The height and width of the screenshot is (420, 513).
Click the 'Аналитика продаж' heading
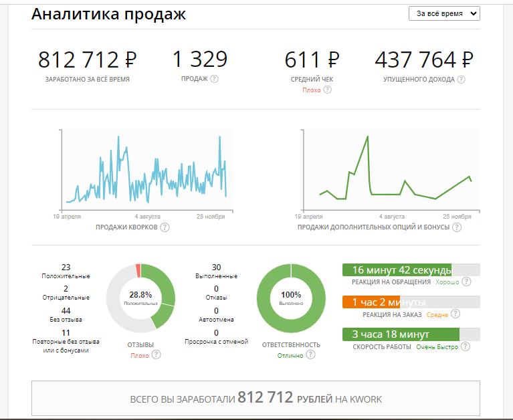click(108, 15)
